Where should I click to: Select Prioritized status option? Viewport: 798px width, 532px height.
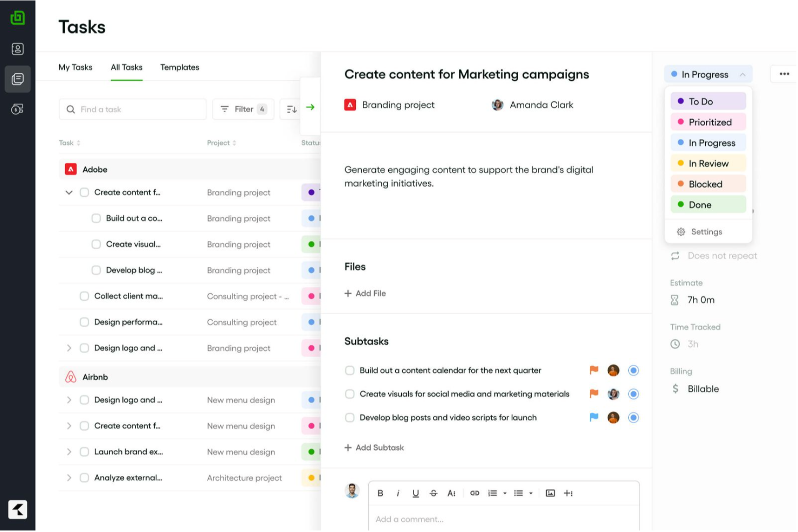click(x=708, y=122)
